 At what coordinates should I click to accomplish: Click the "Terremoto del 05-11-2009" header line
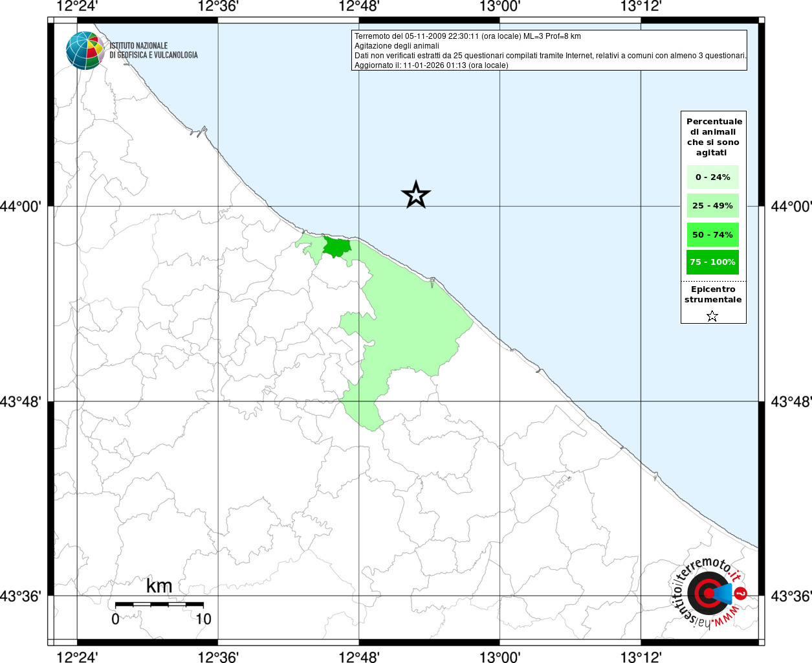click(x=467, y=36)
